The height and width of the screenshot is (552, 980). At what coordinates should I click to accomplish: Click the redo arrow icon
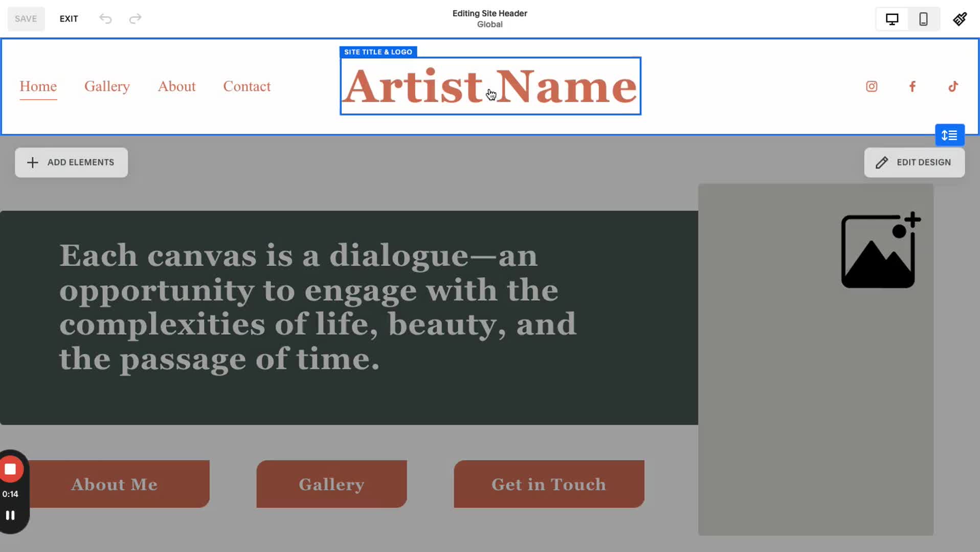tap(135, 19)
